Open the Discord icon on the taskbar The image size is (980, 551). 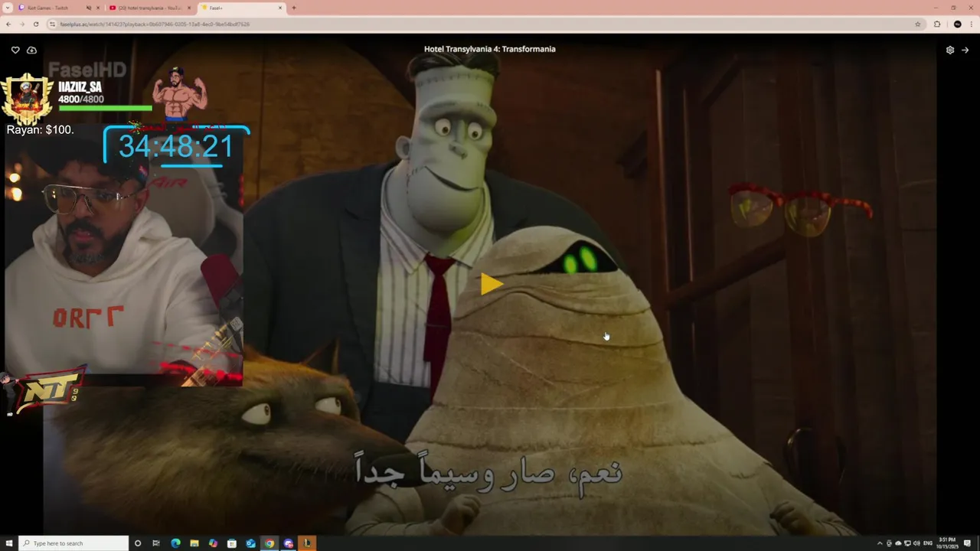coord(288,543)
